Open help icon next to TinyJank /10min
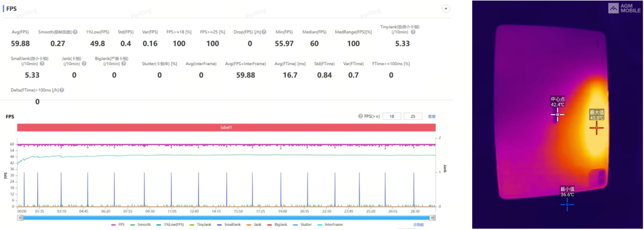Viewport: 644px width, 230px height. pyautogui.click(x=413, y=32)
